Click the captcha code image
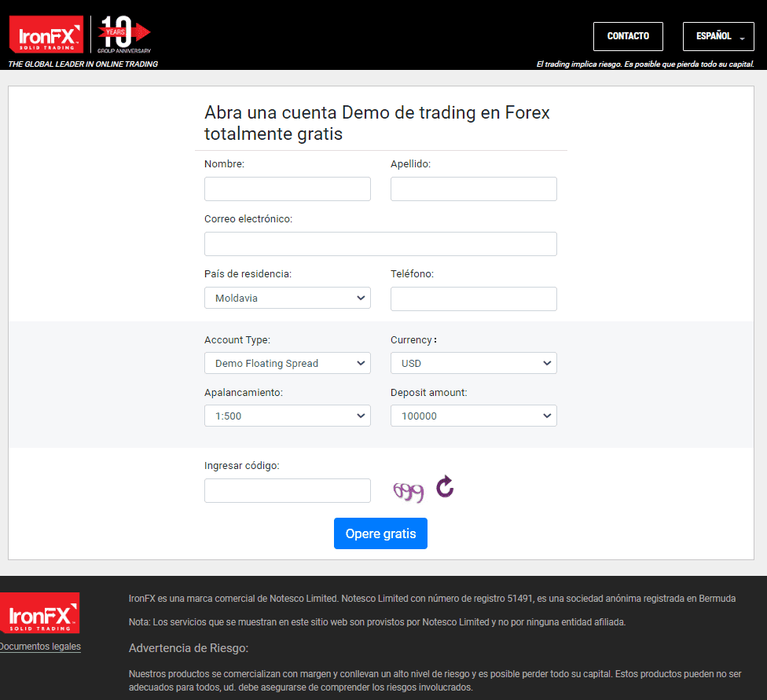The image size is (767, 700). pyautogui.click(x=409, y=492)
